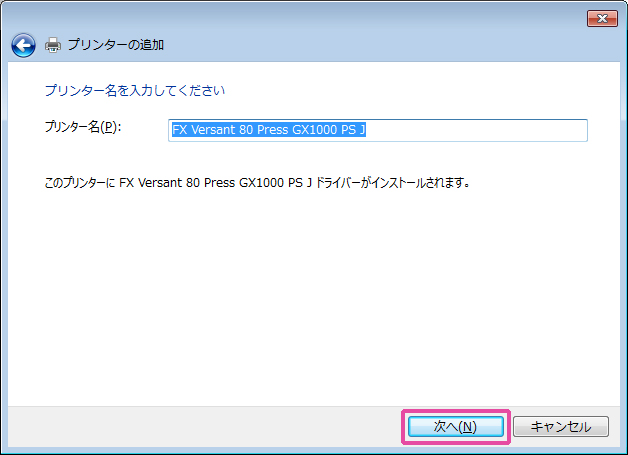Click the 'FX' start of the selected name
This screenshot has width=628, height=455.
pos(179,130)
